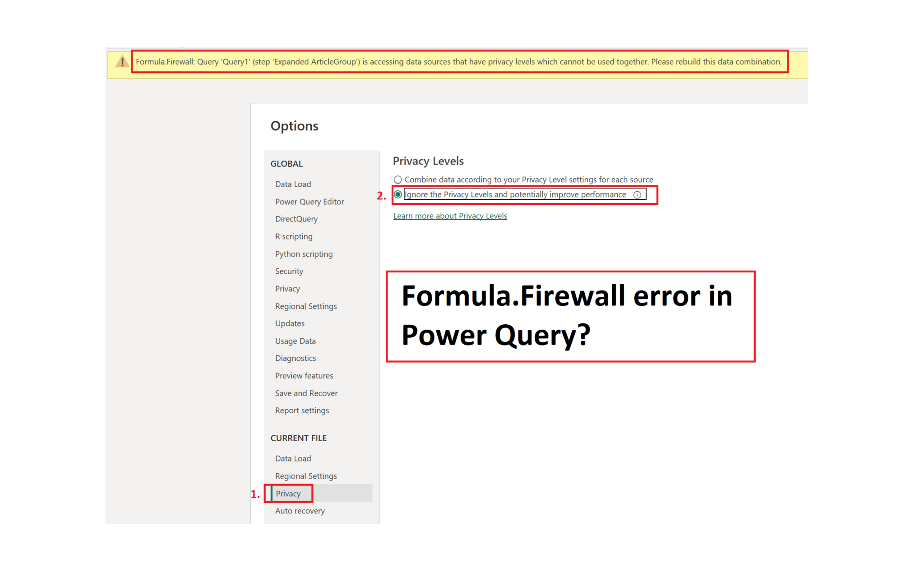Click the warning triangle icon in error banner
The width and height of the screenshot is (924, 567).
pos(122,62)
